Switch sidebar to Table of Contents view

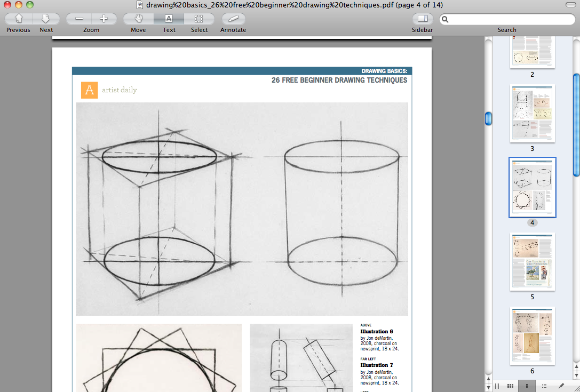point(544,386)
